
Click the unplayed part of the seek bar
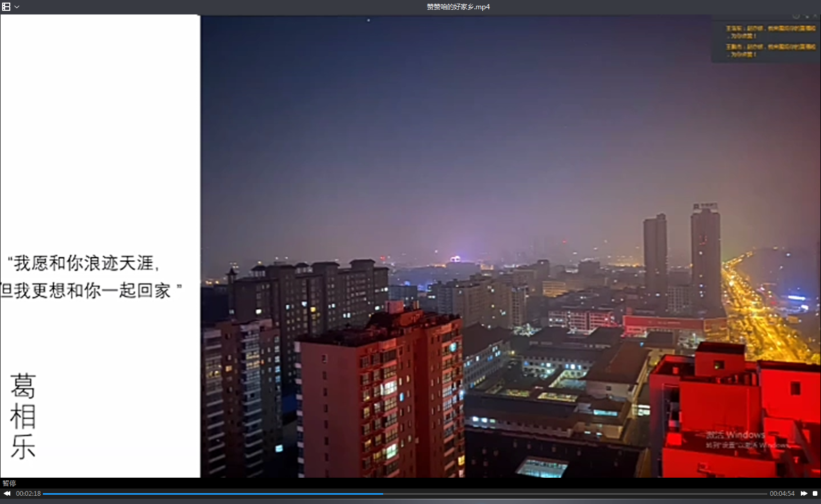[x=568, y=494]
